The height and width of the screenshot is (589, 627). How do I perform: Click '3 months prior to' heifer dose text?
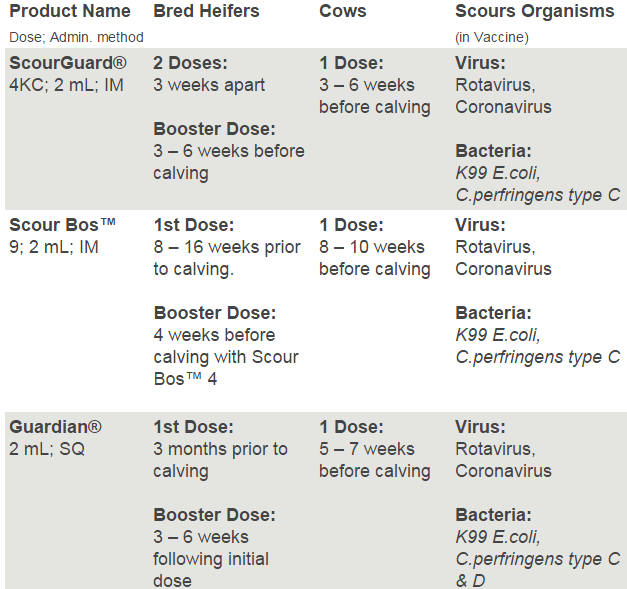[x=220, y=449]
